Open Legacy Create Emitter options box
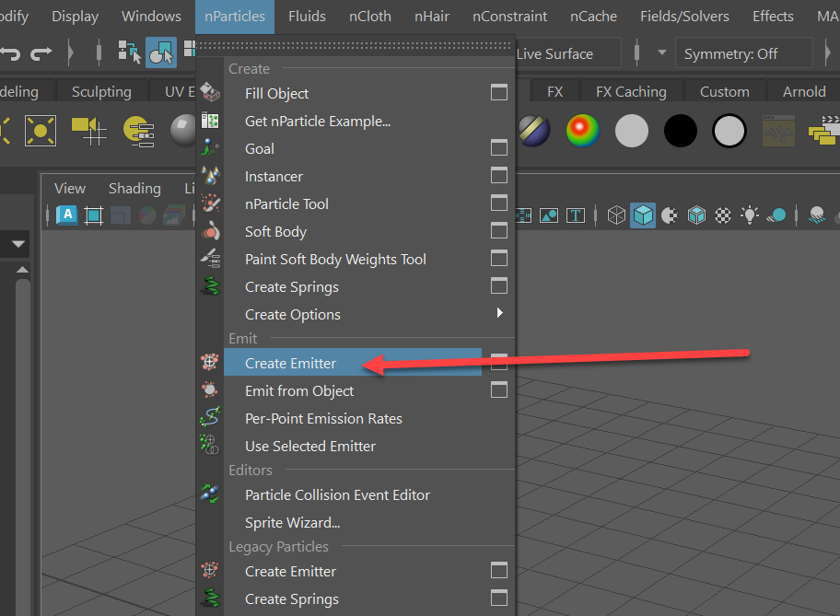 499,571
